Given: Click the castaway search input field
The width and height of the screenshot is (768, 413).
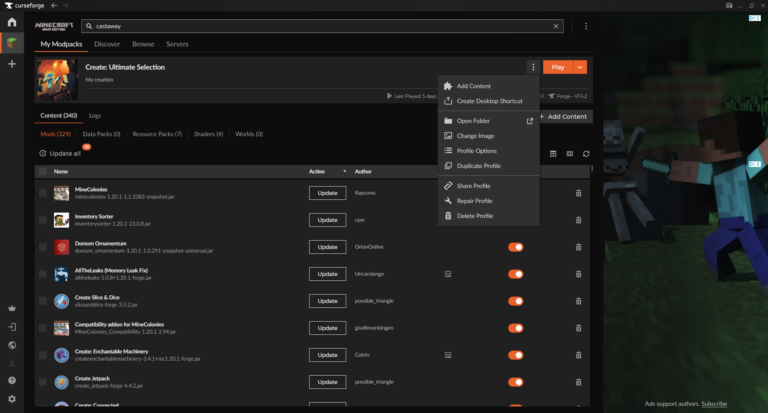Looking at the screenshot, I should [x=320, y=26].
